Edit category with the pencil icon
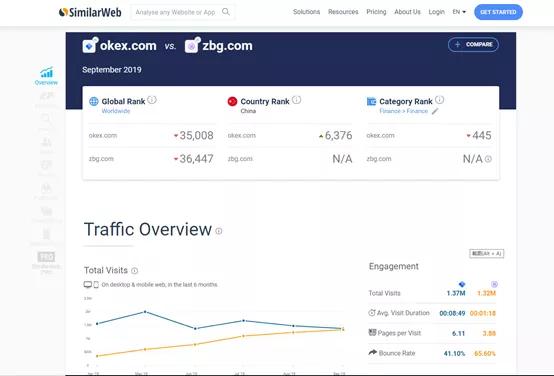The height and width of the screenshot is (376, 554). click(x=435, y=111)
